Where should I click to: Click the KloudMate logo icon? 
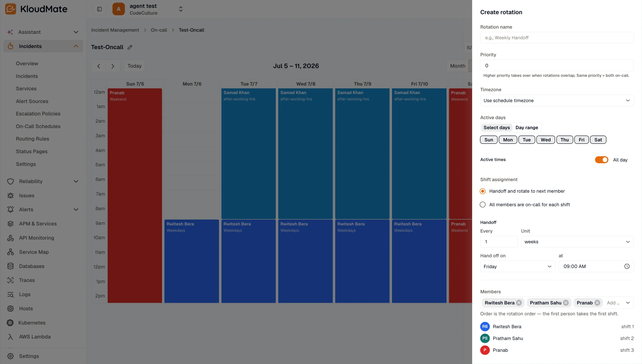pyautogui.click(x=10, y=9)
